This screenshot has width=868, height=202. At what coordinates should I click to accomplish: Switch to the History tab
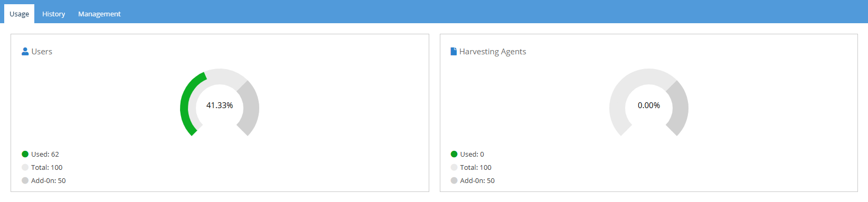tap(54, 14)
